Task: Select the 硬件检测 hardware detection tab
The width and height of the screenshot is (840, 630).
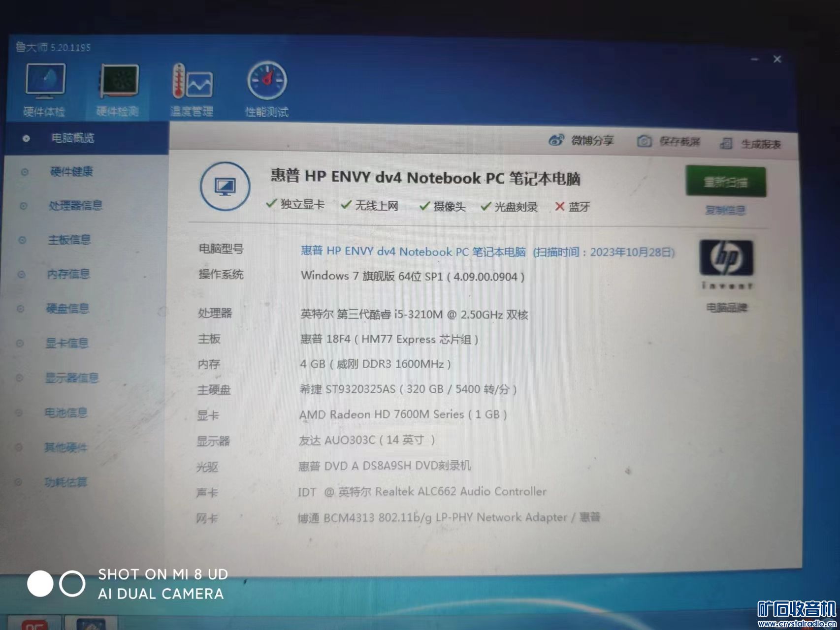Action: coord(118,90)
